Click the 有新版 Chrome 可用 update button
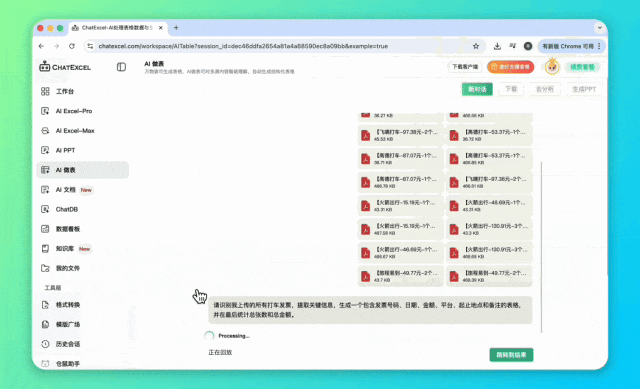Viewport: 640px width, 389px height. click(x=571, y=46)
